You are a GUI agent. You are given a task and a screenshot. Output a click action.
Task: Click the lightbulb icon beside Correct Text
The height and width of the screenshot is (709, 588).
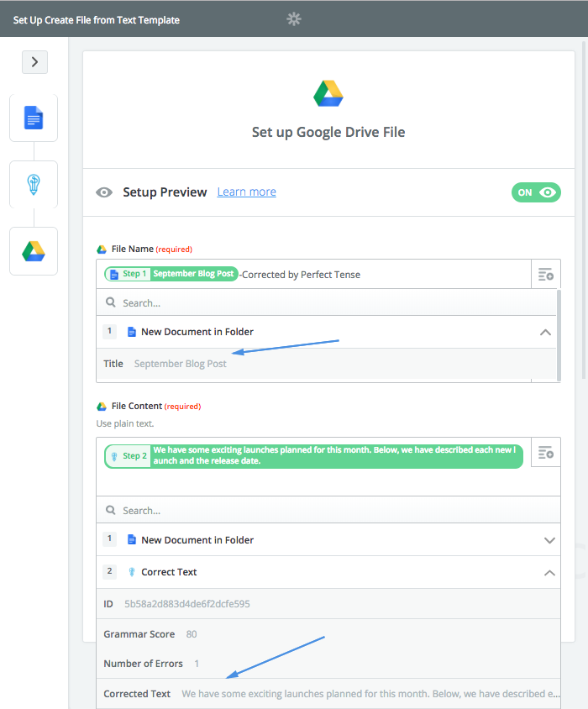132,572
